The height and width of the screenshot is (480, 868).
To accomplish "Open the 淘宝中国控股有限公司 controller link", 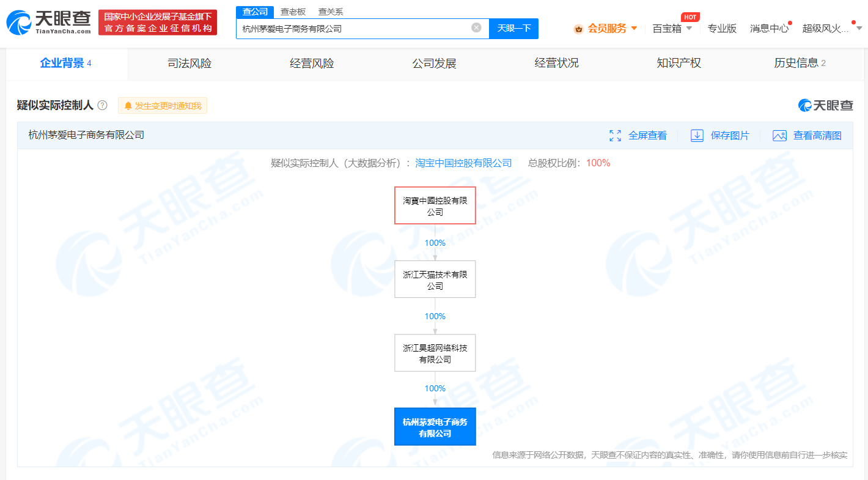I will pos(463,163).
